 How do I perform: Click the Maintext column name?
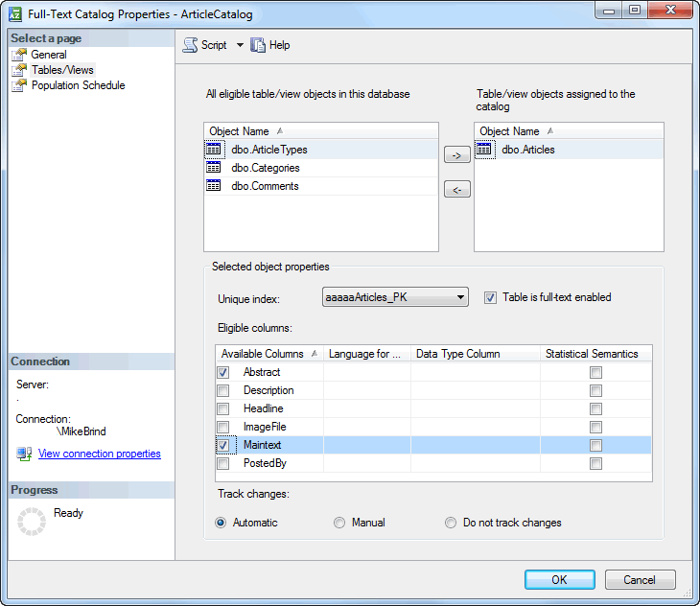(x=262, y=445)
